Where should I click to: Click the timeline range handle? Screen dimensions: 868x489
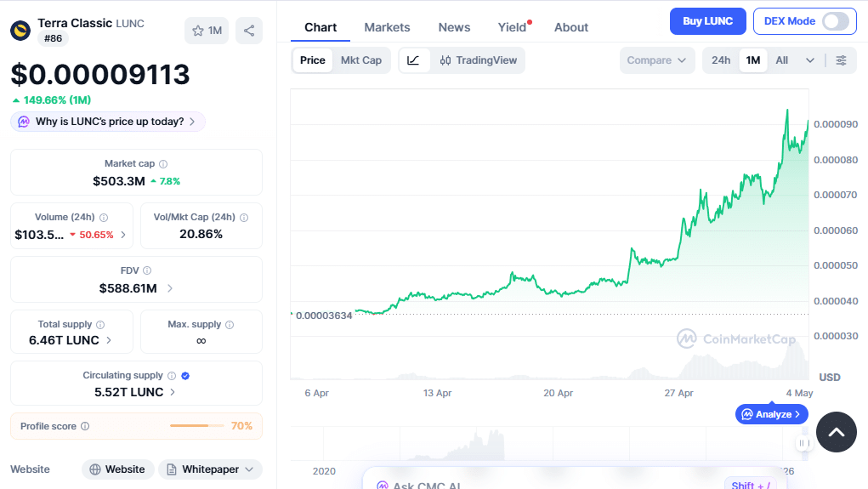[803, 443]
